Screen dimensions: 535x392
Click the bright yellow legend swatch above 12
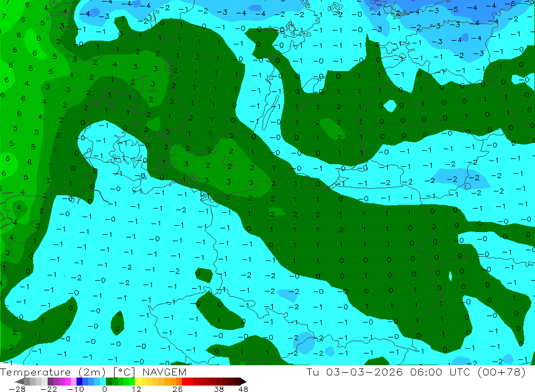[138, 381]
